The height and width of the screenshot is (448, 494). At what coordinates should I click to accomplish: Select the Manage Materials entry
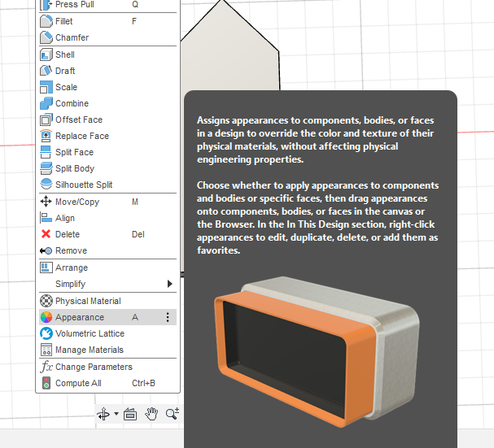107,350
